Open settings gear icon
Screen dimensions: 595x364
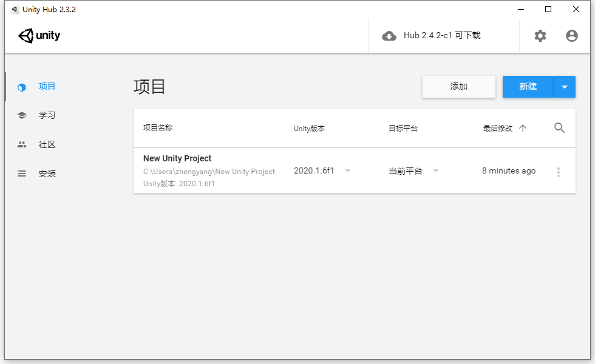(x=540, y=36)
